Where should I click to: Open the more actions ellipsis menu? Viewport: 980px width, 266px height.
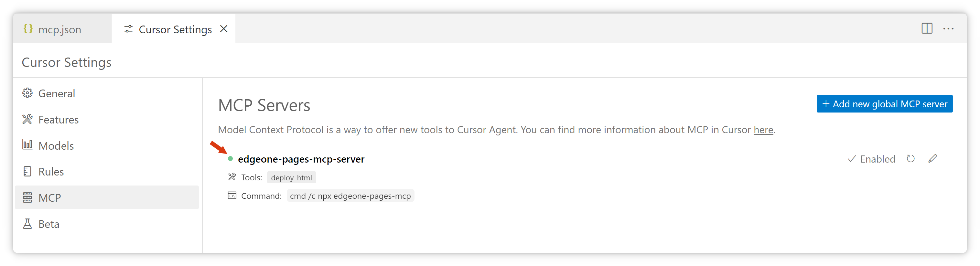coord(948,28)
